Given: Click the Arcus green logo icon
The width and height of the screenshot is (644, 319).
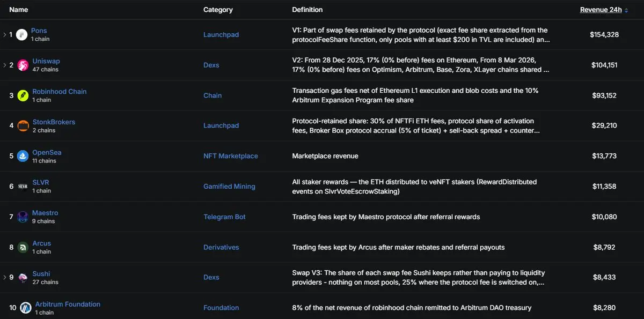Looking at the screenshot, I should tap(23, 247).
